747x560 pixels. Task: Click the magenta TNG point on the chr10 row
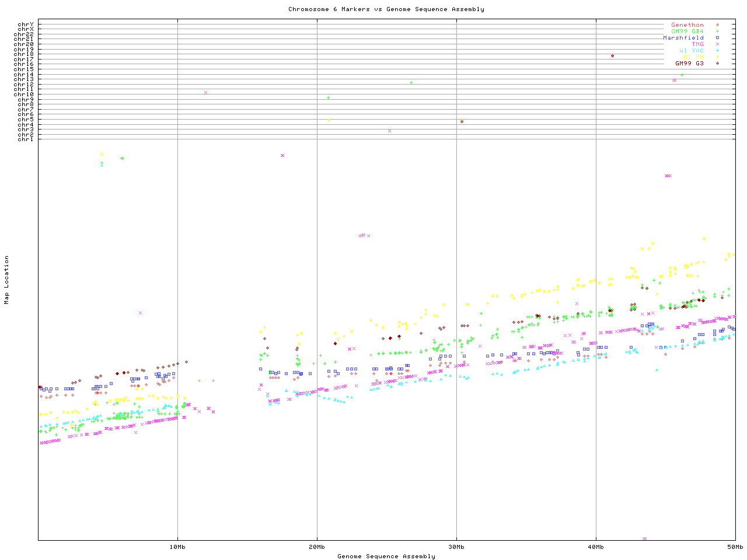coord(205,92)
